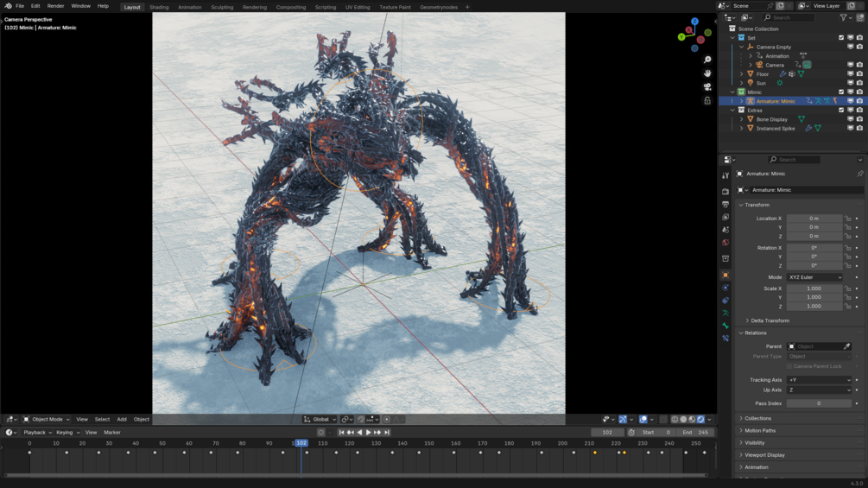Image resolution: width=868 pixels, height=488 pixels.
Task: Uncheck the Set collection exclude checkbox
Action: point(841,38)
